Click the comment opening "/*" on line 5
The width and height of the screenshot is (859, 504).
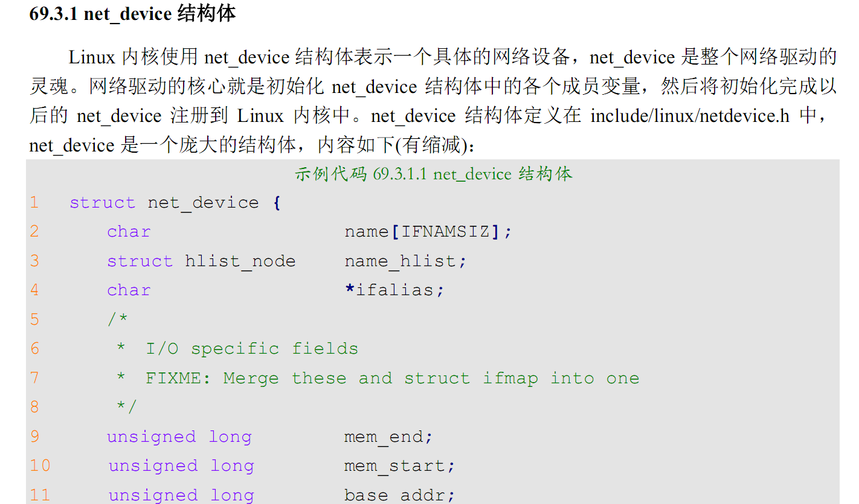[x=118, y=319]
